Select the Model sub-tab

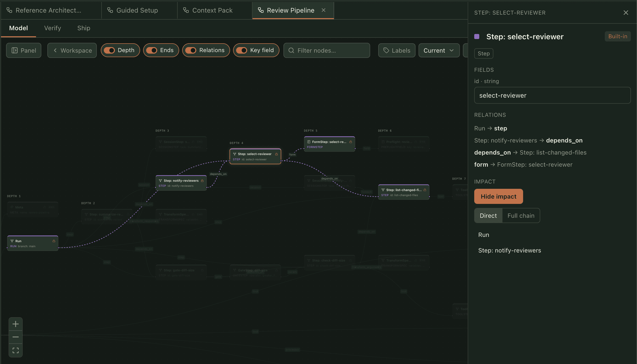(x=18, y=28)
